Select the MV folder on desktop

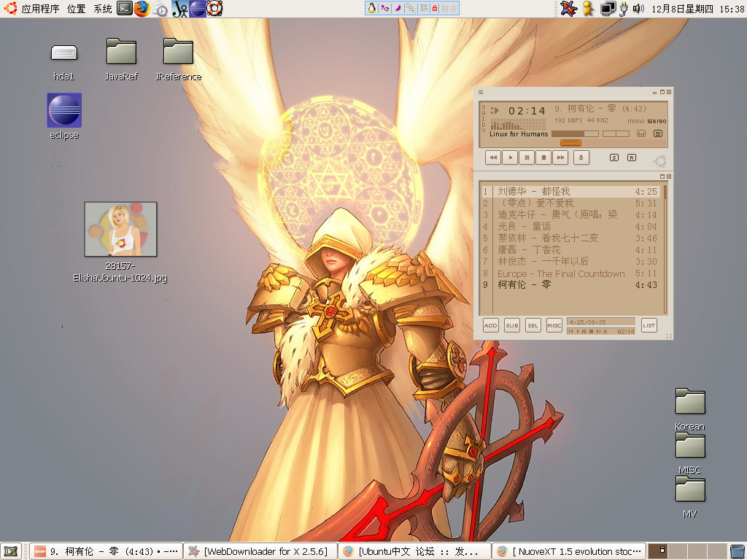pyautogui.click(x=690, y=489)
